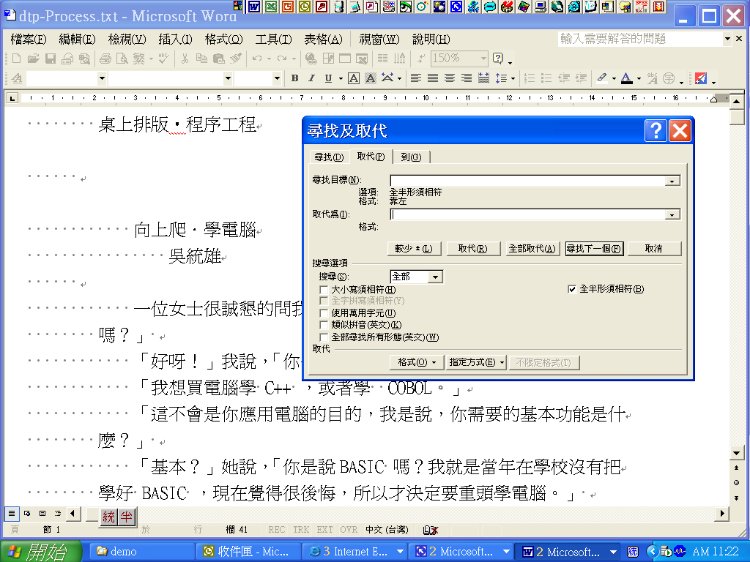The height and width of the screenshot is (562, 750).
Task: Click the center alignment icon
Action: click(433, 78)
